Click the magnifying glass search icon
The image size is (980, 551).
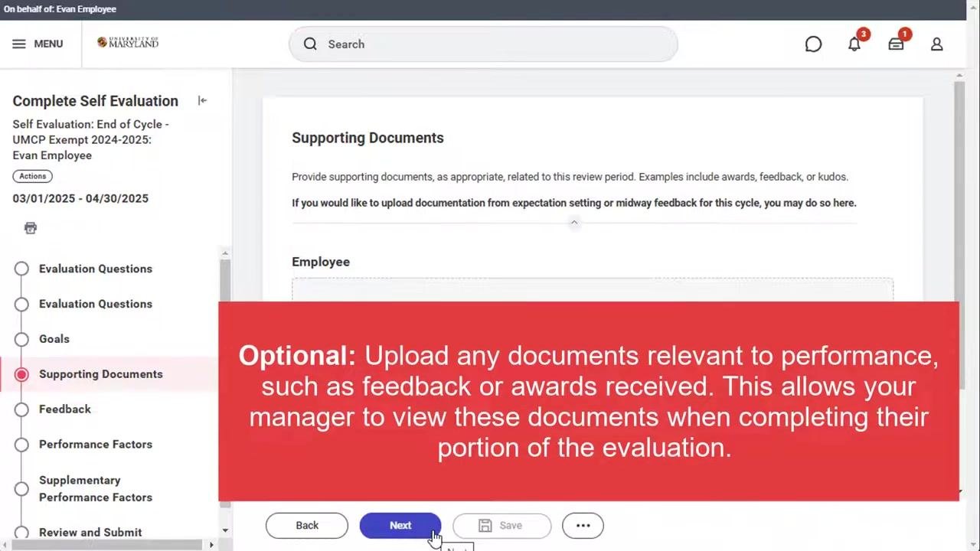pyautogui.click(x=310, y=44)
